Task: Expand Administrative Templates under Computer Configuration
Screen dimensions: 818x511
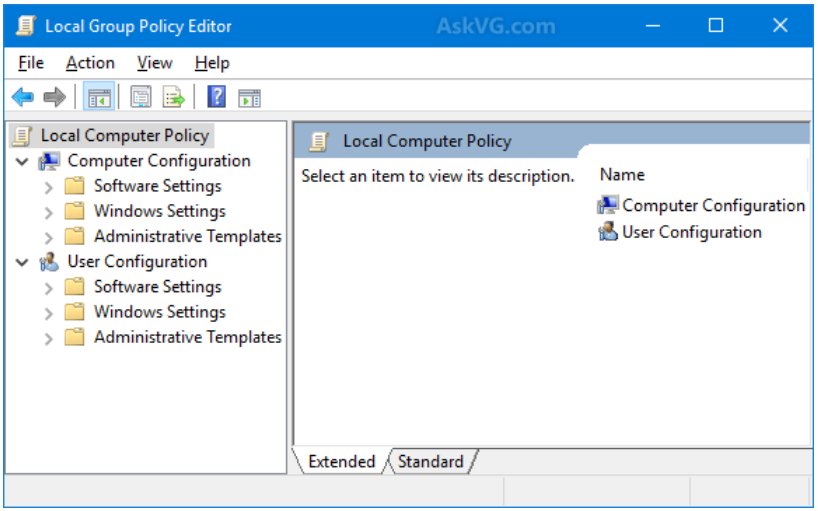Action: [x=48, y=237]
